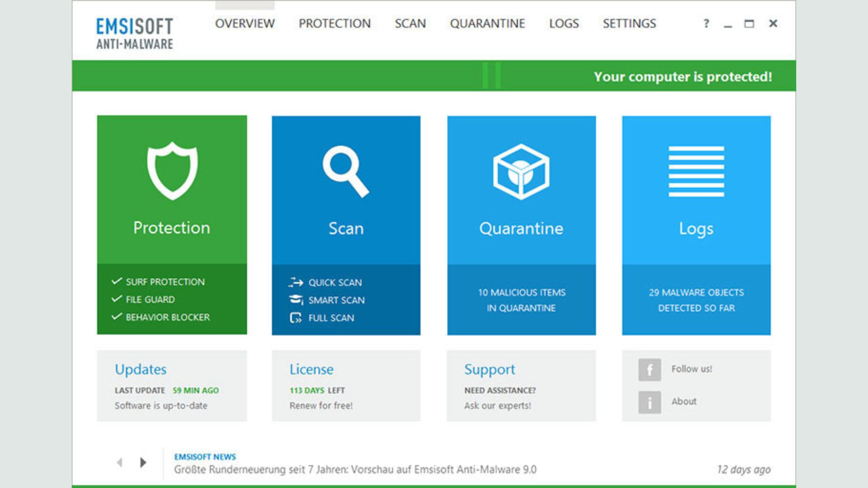Start a Smart Scan
The image size is (868, 488).
click(x=336, y=300)
